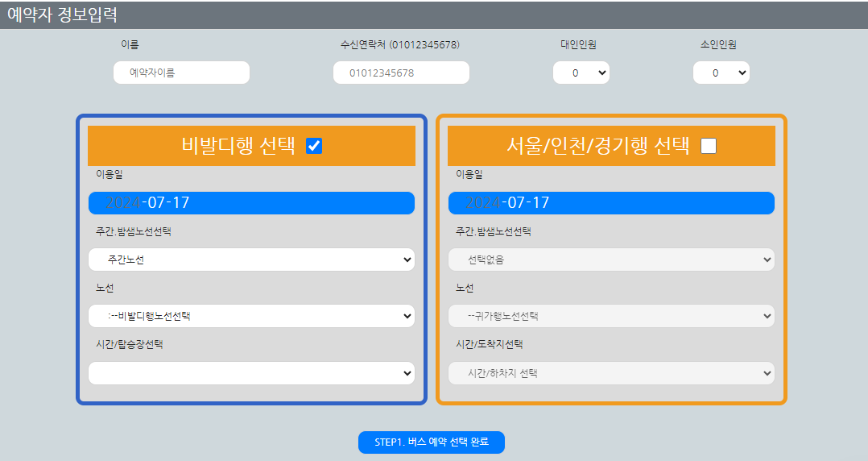Open the 시간/탑승장선택 empty dropdown
Screen dimensions: 868x461
tap(251, 373)
